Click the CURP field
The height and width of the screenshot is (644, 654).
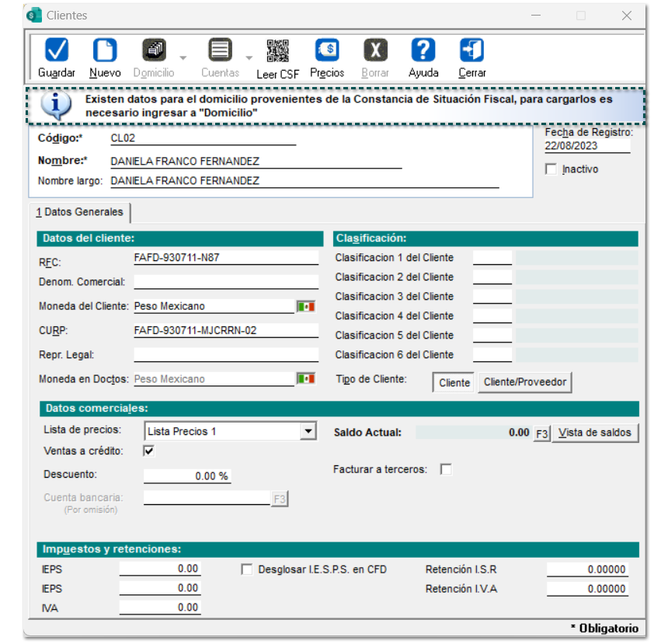coord(226,330)
